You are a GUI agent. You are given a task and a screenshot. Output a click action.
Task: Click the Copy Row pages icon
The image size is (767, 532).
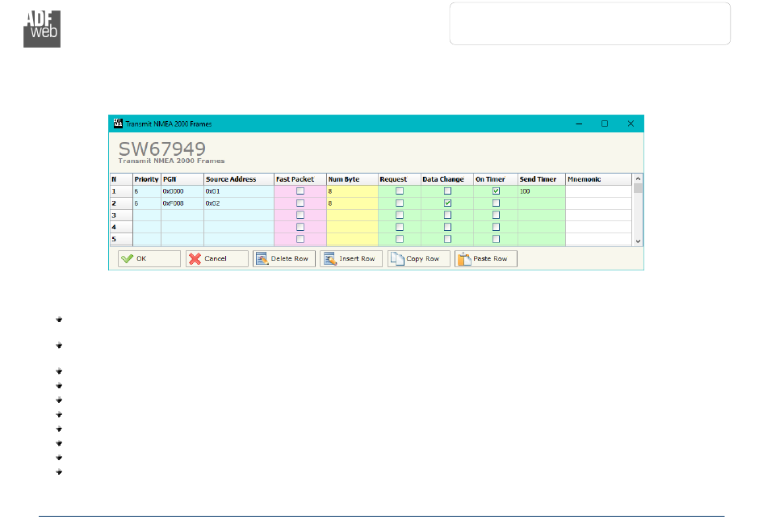(x=397, y=258)
